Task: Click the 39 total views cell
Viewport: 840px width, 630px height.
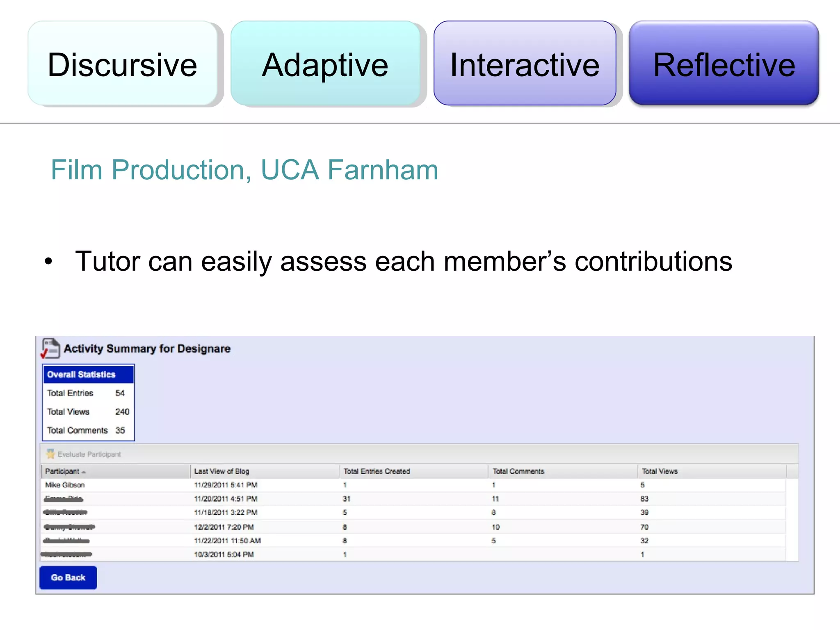Action: (644, 512)
